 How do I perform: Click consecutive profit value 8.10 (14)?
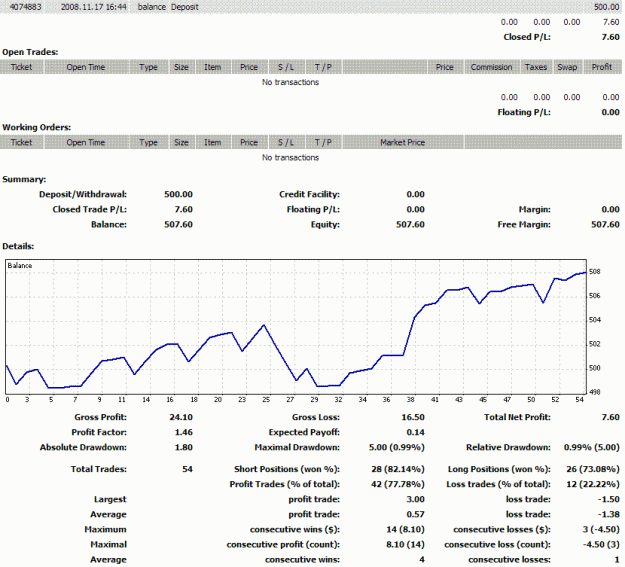click(x=405, y=545)
